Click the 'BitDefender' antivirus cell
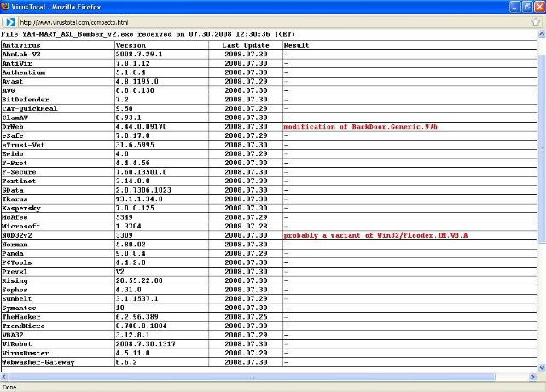This screenshot has width=546, height=392. click(58, 100)
